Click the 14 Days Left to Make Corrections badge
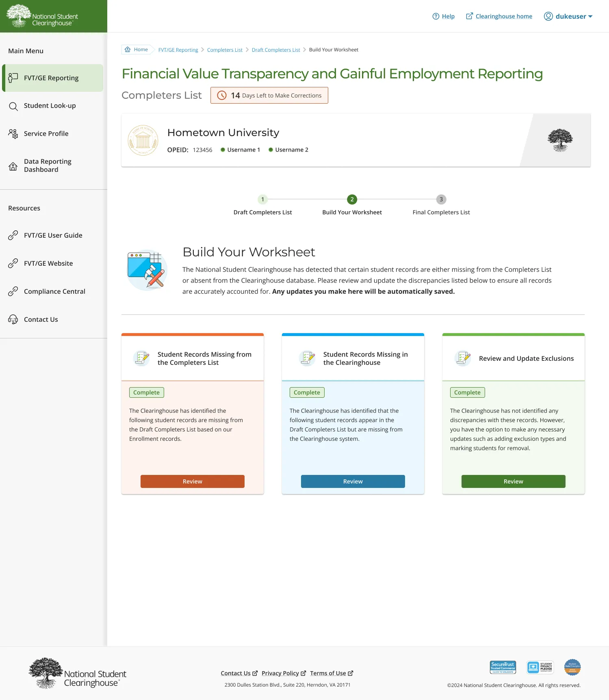The height and width of the screenshot is (700, 609). point(269,95)
